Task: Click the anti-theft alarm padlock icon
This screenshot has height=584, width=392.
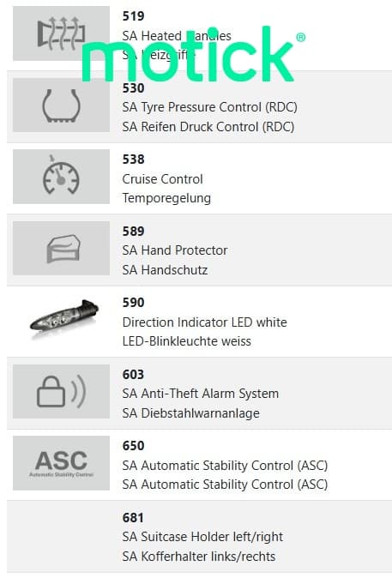Action: pos(61,391)
